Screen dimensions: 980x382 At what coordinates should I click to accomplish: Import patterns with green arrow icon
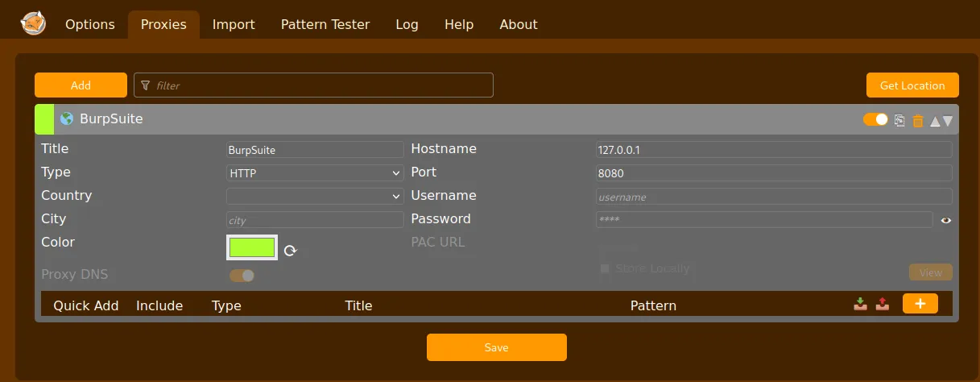point(860,304)
